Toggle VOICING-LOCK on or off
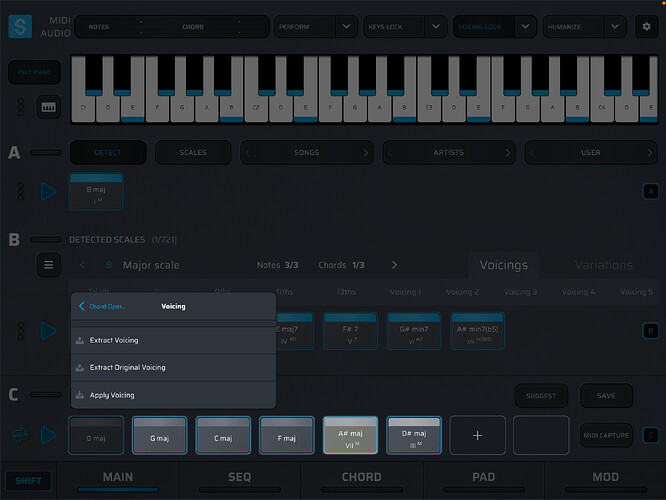Viewport: 666px width, 500px height. [x=484, y=27]
